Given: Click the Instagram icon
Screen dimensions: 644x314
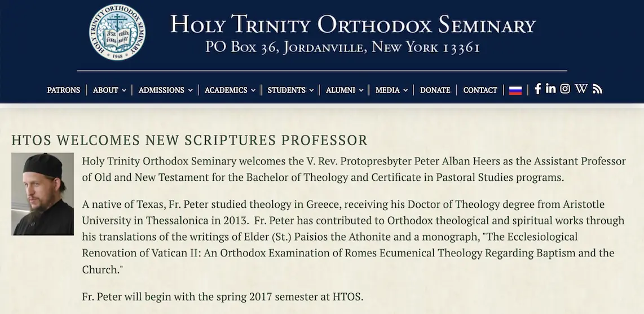Looking at the screenshot, I should [565, 89].
